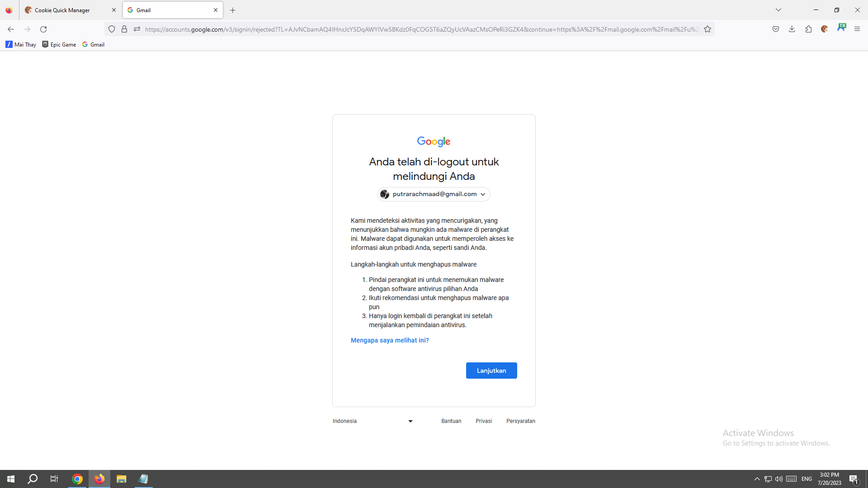The height and width of the screenshot is (488, 868).
Task: Restore down the Firefox window
Action: [x=837, y=10]
